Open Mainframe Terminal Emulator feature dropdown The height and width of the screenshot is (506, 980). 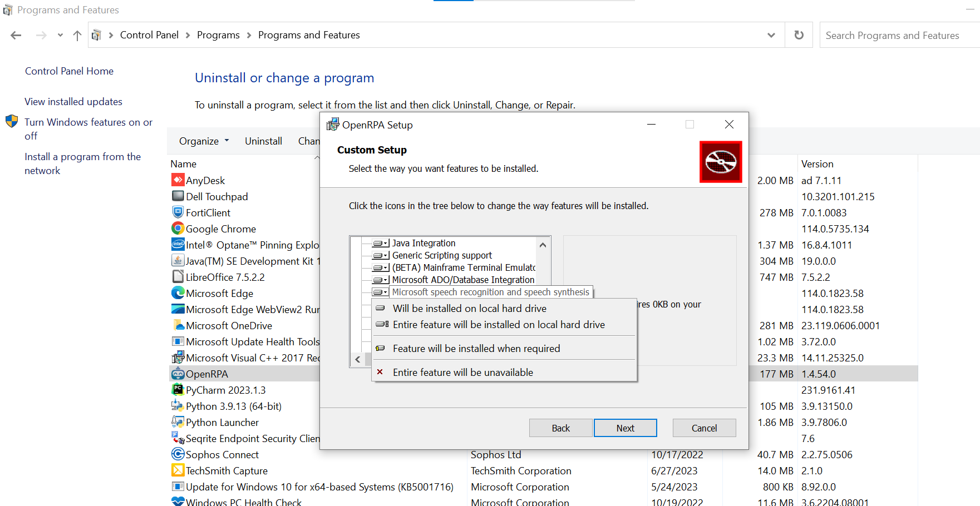(x=381, y=267)
